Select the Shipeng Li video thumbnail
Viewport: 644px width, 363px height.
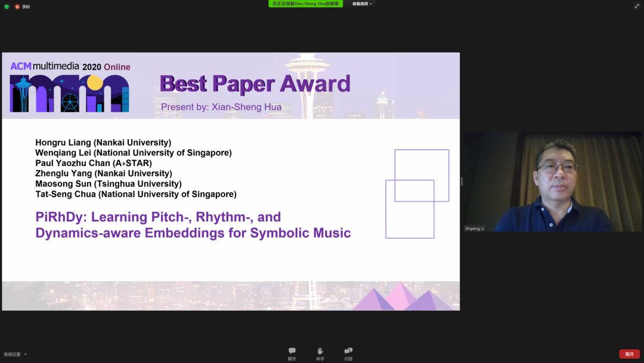coord(553,181)
